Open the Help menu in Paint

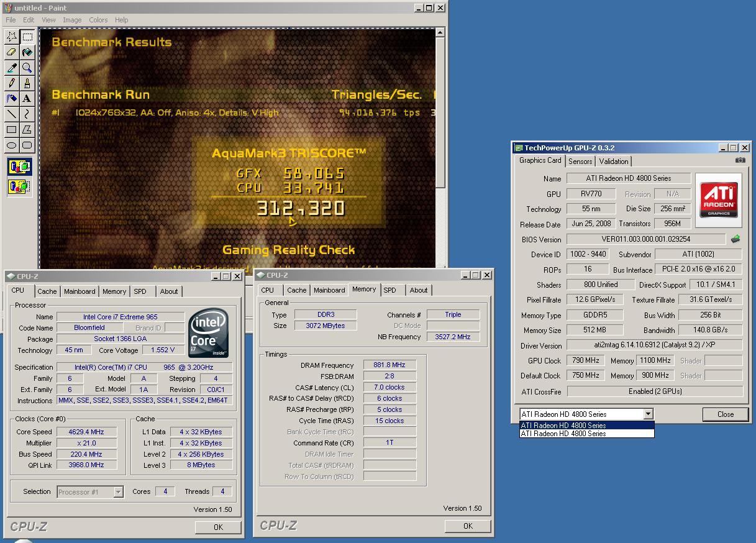122,20
